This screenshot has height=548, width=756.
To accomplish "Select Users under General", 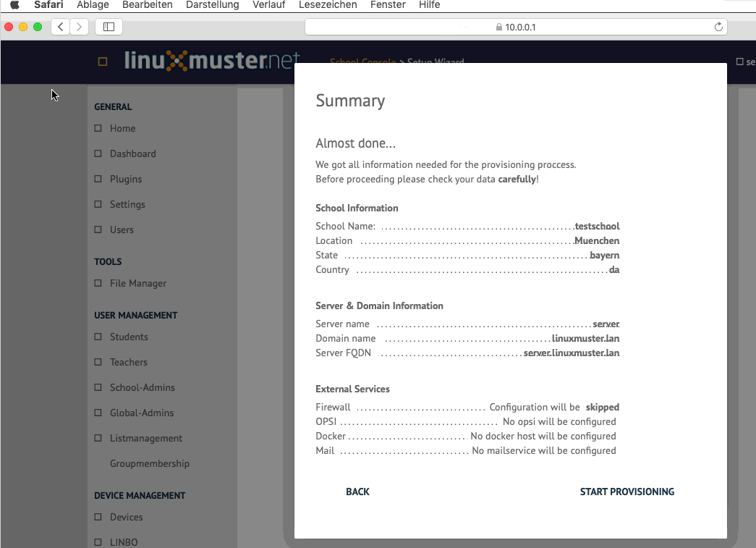I will click(123, 229).
